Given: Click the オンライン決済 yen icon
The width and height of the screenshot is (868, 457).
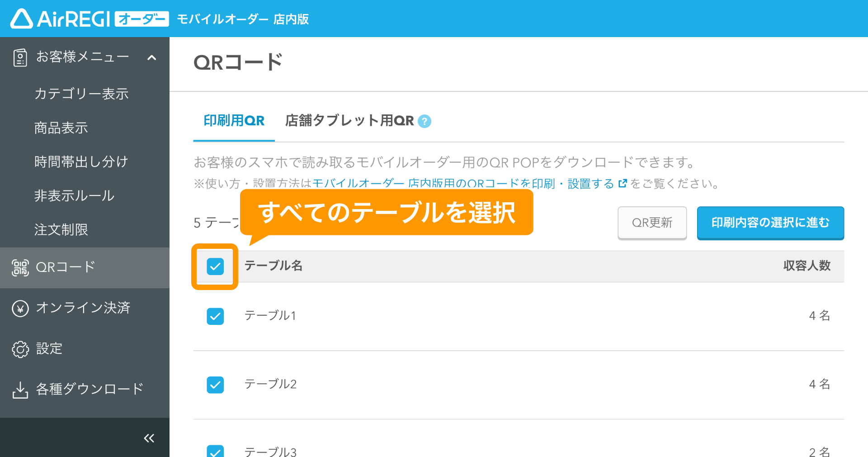Looking at the screenshot, I should click(20, 309).
